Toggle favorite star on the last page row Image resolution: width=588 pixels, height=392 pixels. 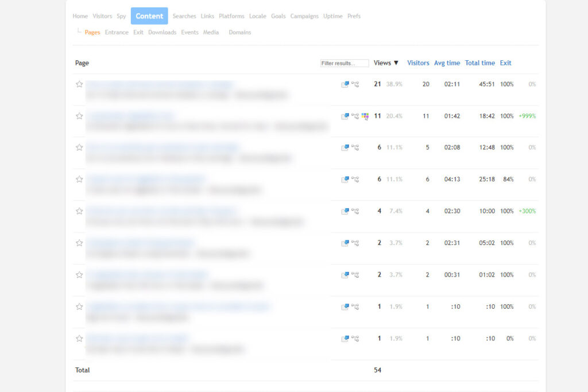(x=79, y=339)
